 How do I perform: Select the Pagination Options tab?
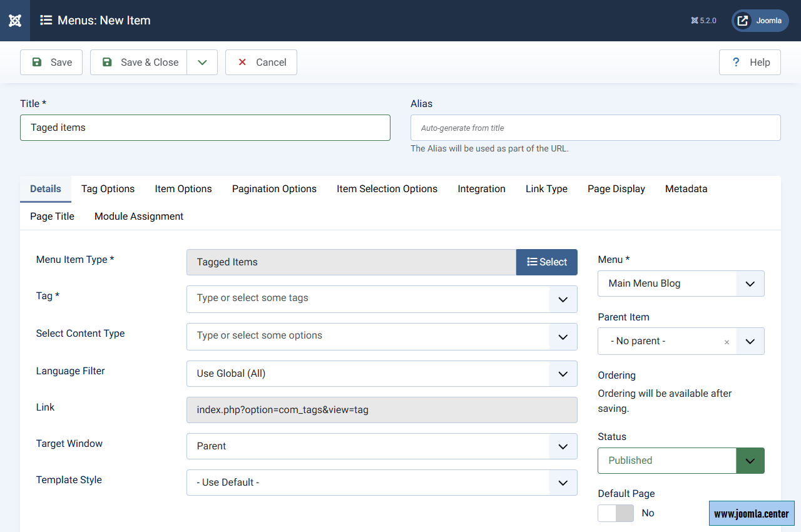(274, 189)
